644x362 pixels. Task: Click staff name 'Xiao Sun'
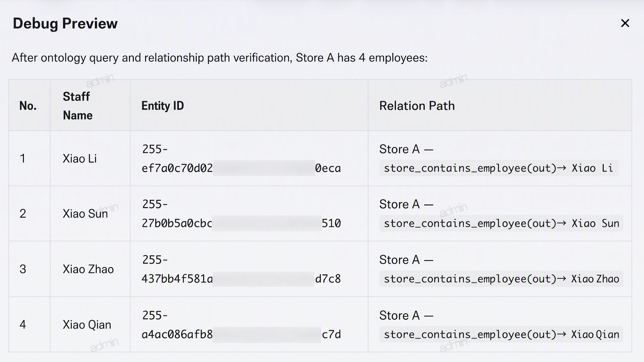pos(85,214)
